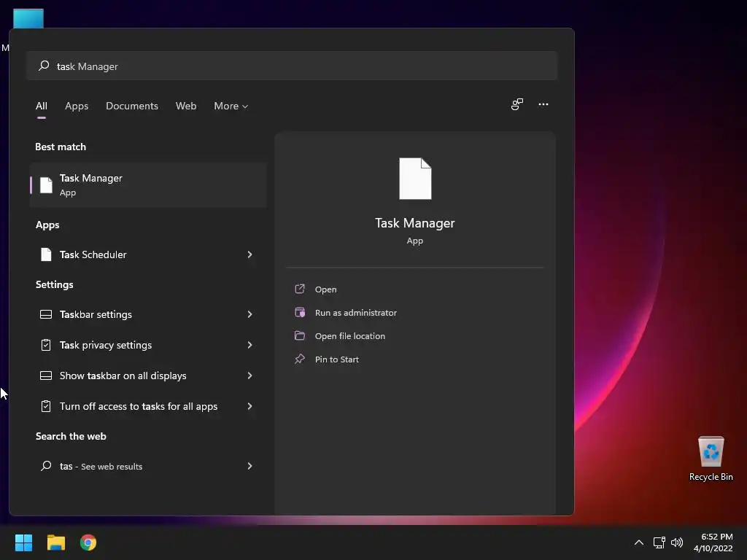Select the Recycle Bin desktop icon
Image resolution: width=747 pixels, height=560 pixels.
711,459
